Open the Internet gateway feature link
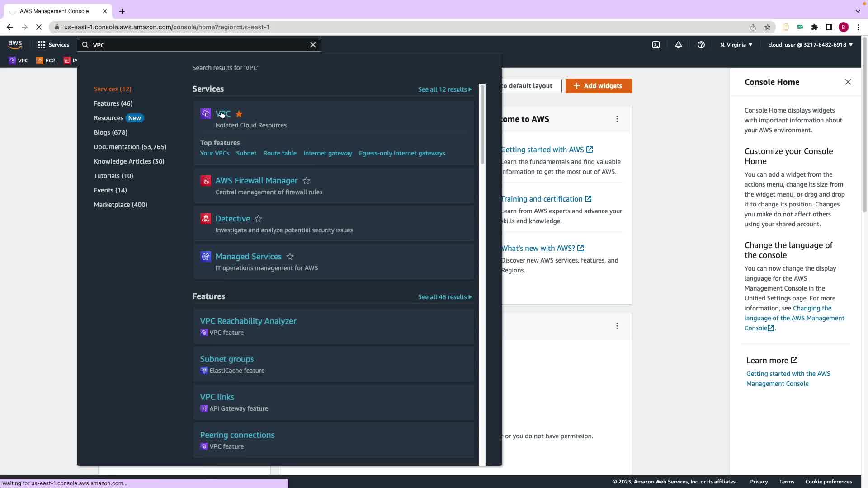Image resolution: width=868 pixels, height=488 pixels. [x=327, y=153]
